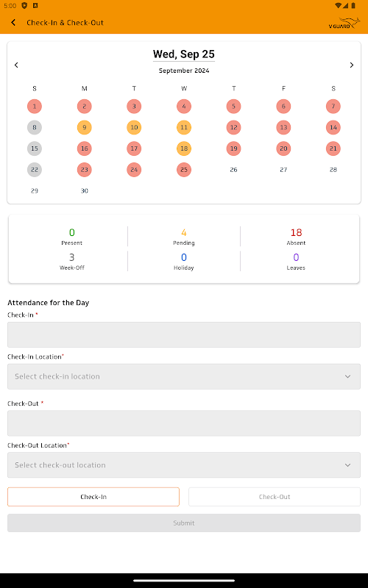Viewport: 368px width, 588px height.
Task: Tap the Wi-Fi status icon
Action: pos(338,5)
